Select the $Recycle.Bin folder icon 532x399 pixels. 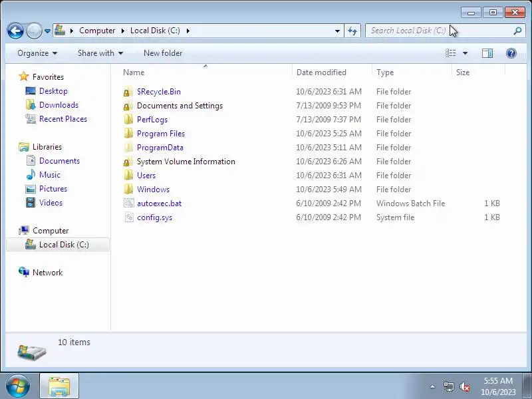[128, 92]
